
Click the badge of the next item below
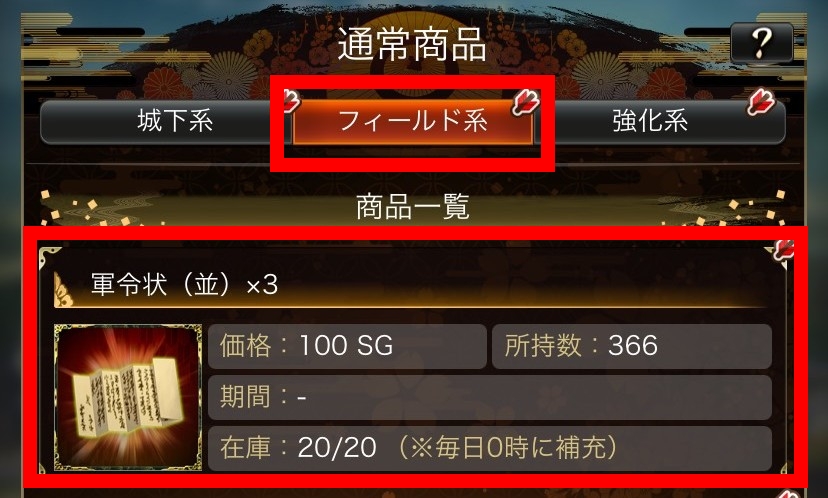(788, 493)
